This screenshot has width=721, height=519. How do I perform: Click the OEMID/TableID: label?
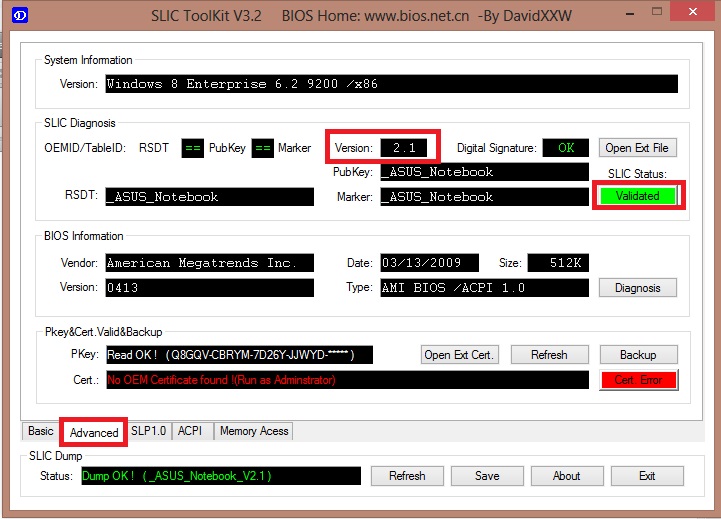click(x=85, y=148)
